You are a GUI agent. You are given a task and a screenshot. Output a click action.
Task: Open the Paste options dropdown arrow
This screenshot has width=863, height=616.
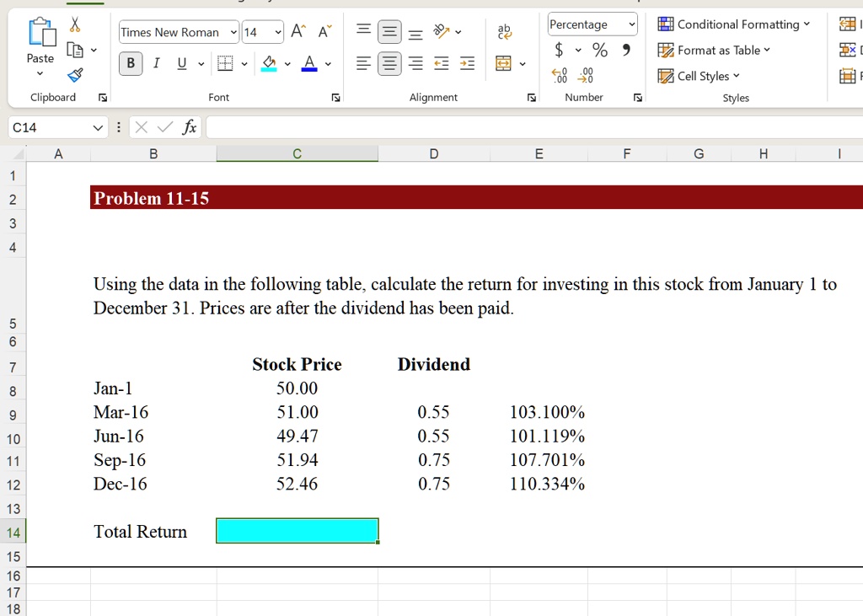coord(40,74)
